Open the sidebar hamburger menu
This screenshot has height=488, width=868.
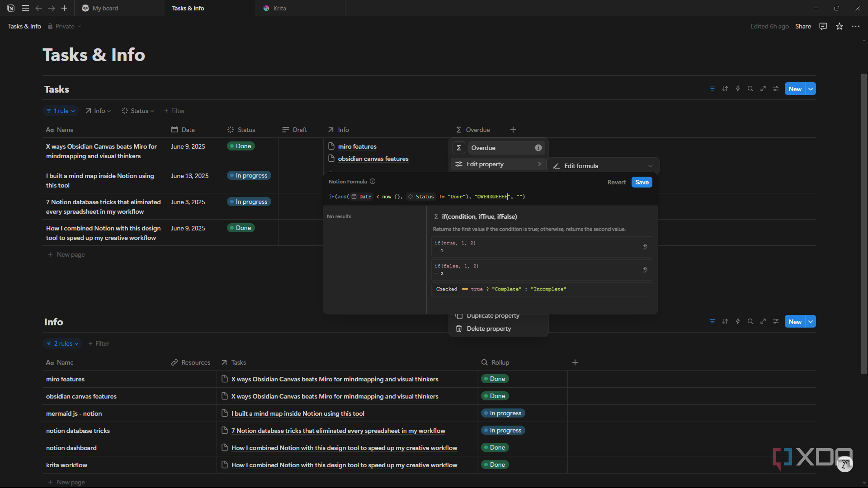coord(25,8)
